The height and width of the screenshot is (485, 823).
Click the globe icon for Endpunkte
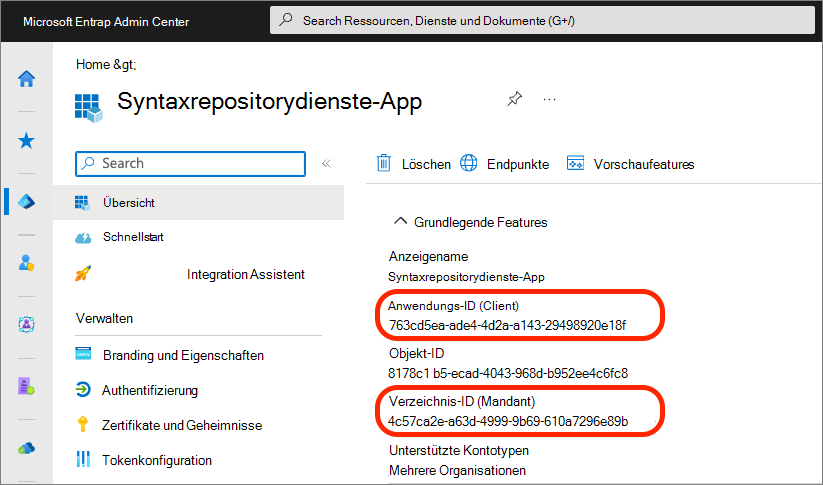click(469, 163)
